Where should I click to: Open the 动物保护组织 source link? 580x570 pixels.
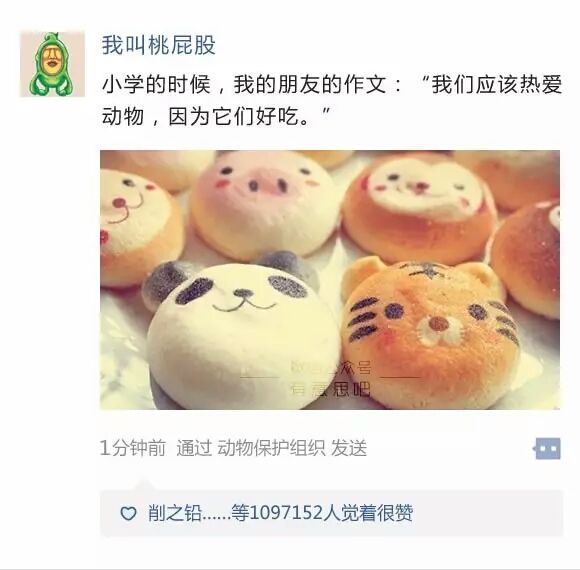click(x=271, y=448)
